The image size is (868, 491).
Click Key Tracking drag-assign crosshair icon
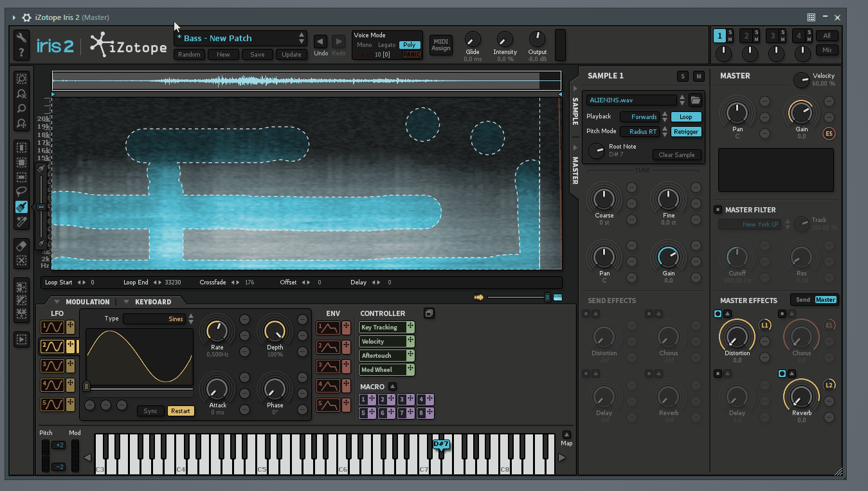point(410,327)
